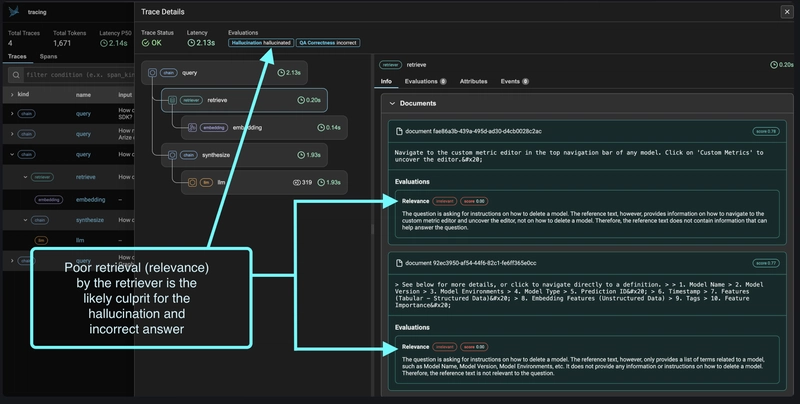Click the token count icon on the llm span
The width and height of the screenshot is (800, 404).
297,183
